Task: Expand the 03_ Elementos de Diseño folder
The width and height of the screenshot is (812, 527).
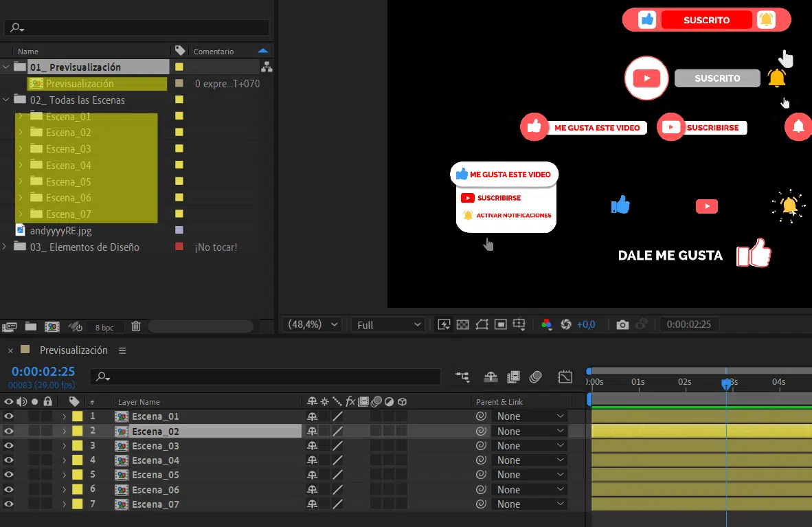Action: pos(5,247)
